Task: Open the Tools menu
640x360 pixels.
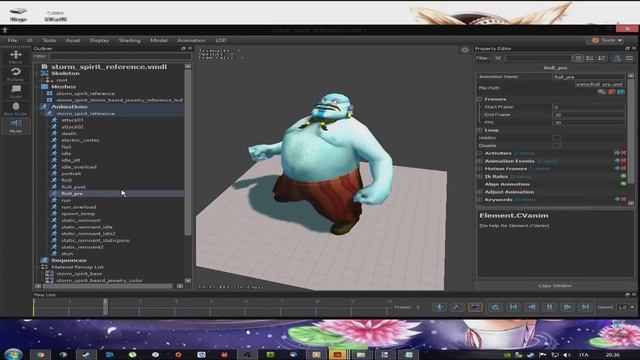Action: point(49,40)
